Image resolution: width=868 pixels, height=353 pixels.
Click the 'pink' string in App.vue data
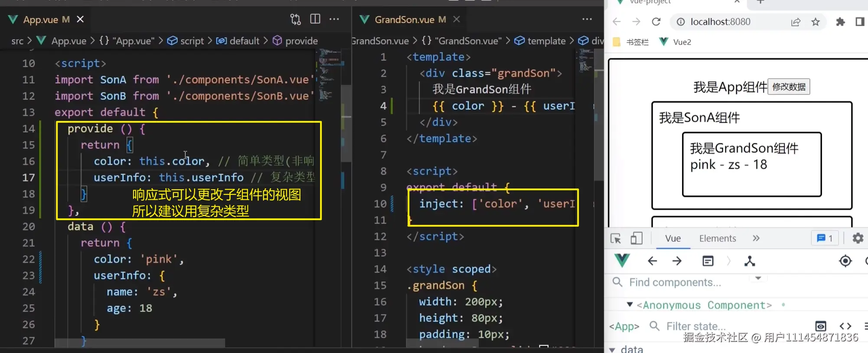tap(158, 259)
